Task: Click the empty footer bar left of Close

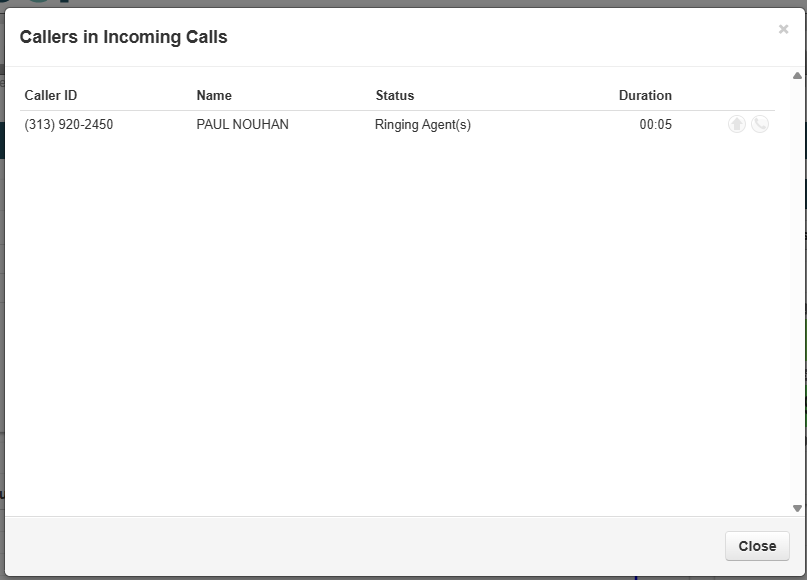Action: pyautogui.click(x=360, y=546)
